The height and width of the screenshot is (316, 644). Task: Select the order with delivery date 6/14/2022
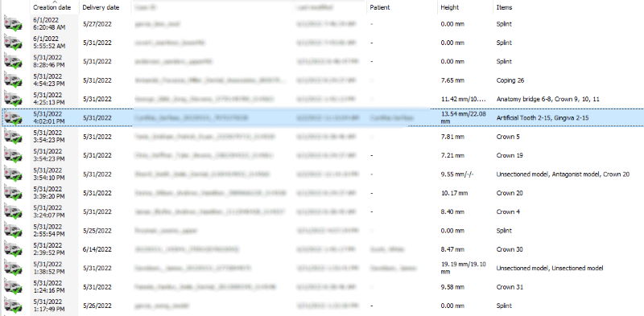(322, 249)
